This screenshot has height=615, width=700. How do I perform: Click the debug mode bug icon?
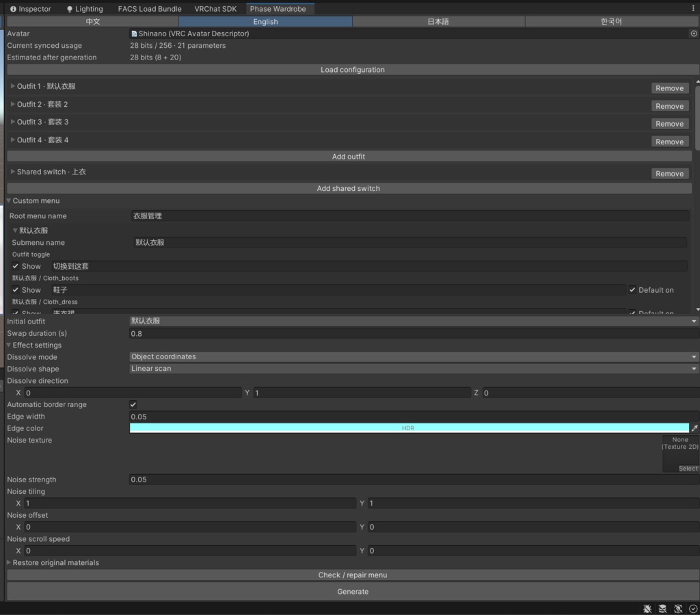click(x=647, y=608)
